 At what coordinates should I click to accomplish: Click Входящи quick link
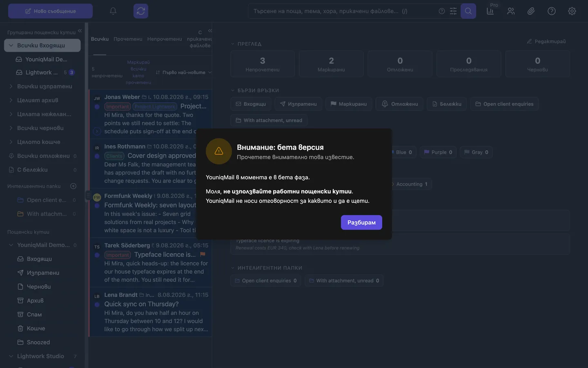(251, 104)
